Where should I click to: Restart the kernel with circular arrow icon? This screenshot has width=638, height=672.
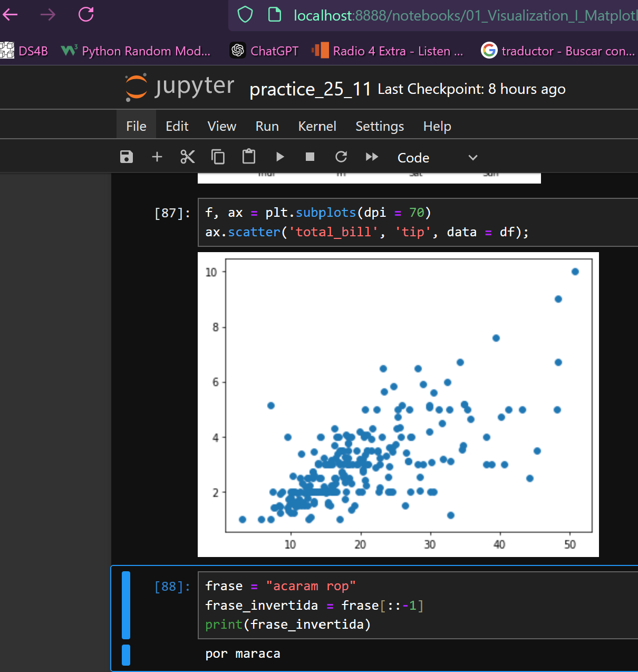(x=341, y=157)
